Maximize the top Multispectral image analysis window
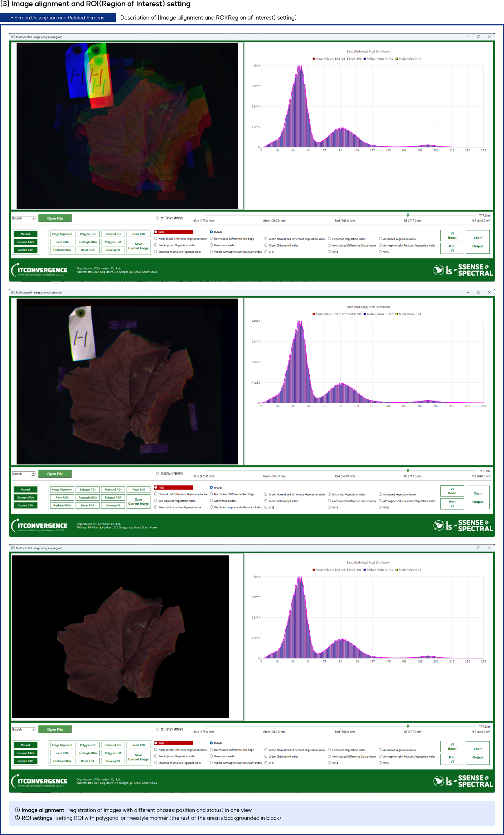Viewport: 504px width, 835px height. click(x=479, y=37)
